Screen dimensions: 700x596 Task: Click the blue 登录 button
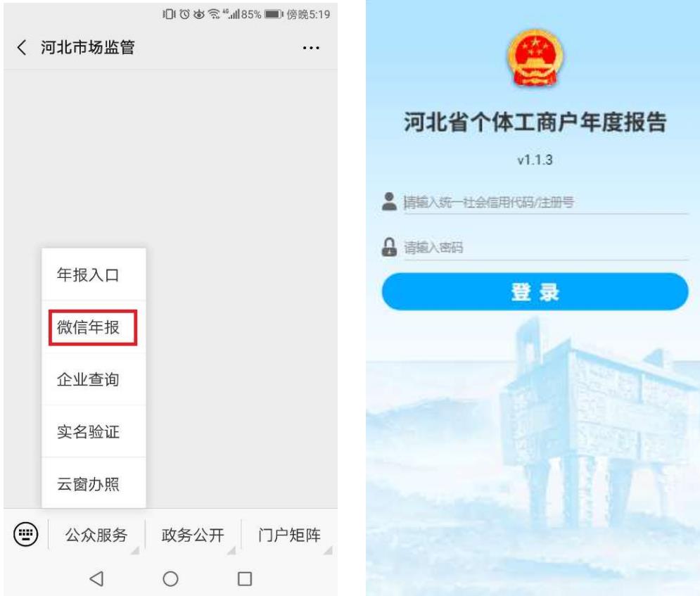click(535, 291)
